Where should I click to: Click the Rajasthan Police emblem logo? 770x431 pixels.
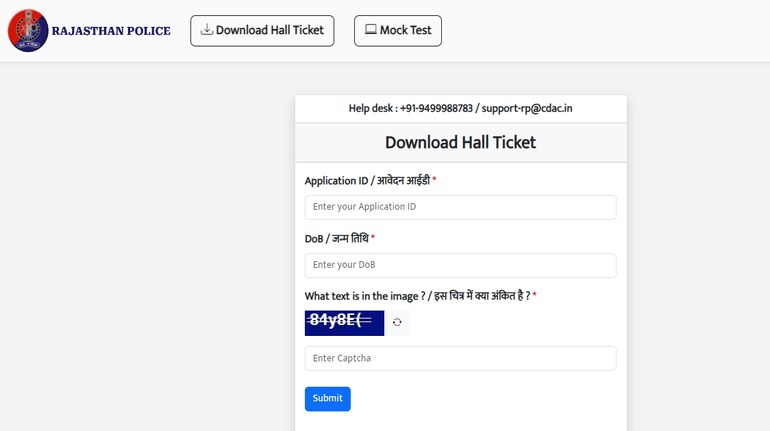coord(28,30)
